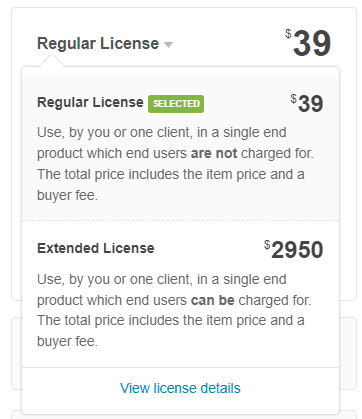Click the $2950 Extended License price
362x419 pixels.
coord(294,250)
